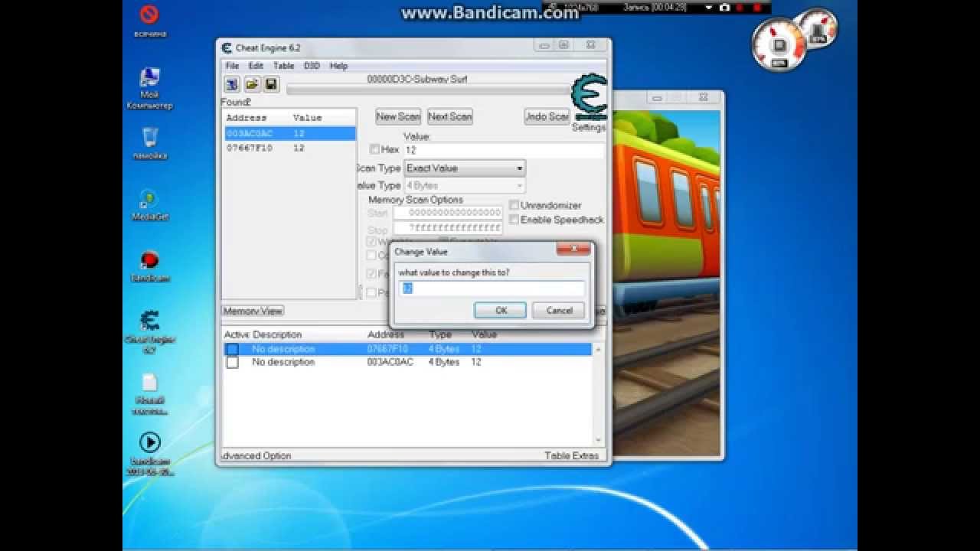Click the Memory View button
Screen dimensions: 980x551
[253, 311]
